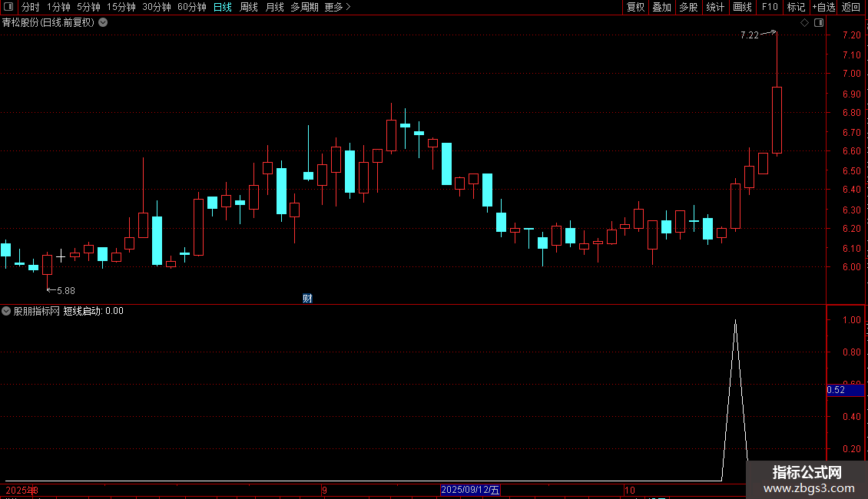Select the 5分钟 period tab

(88, 7)
